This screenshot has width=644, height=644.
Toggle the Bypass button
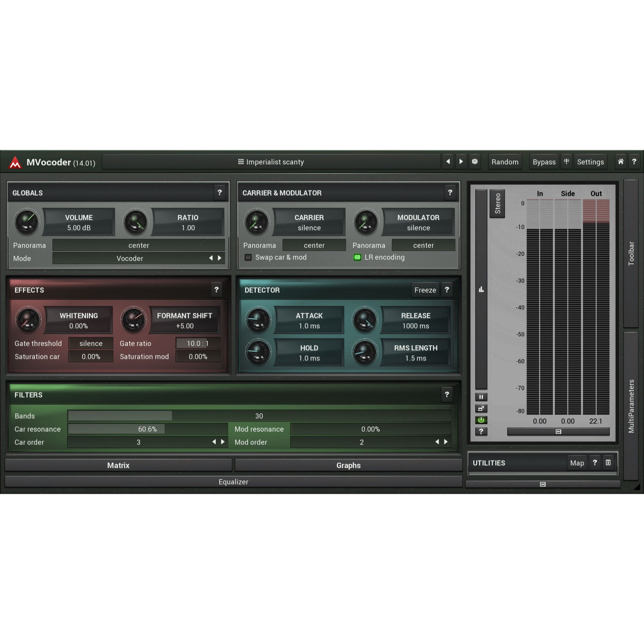coord(544,162)
